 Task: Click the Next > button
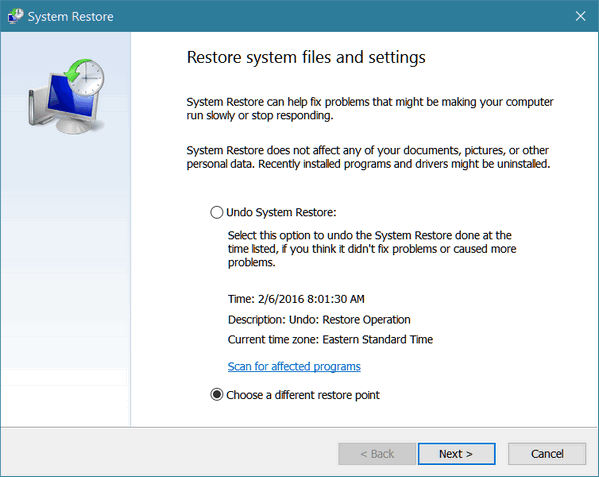[x=457, y=454]
